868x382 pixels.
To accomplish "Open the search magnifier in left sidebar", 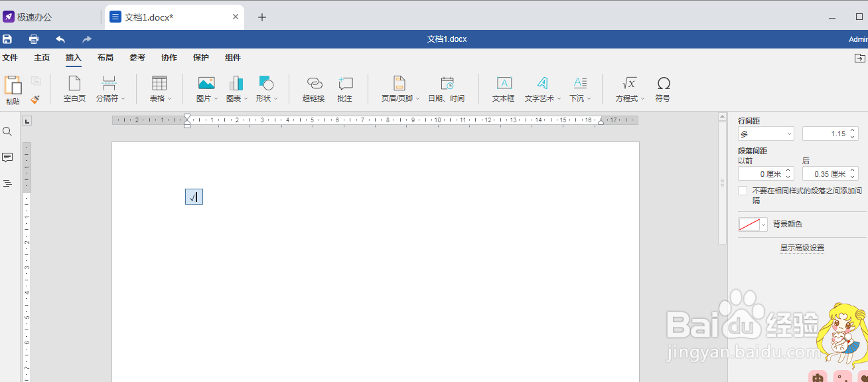I will click(x=7, y=132).
